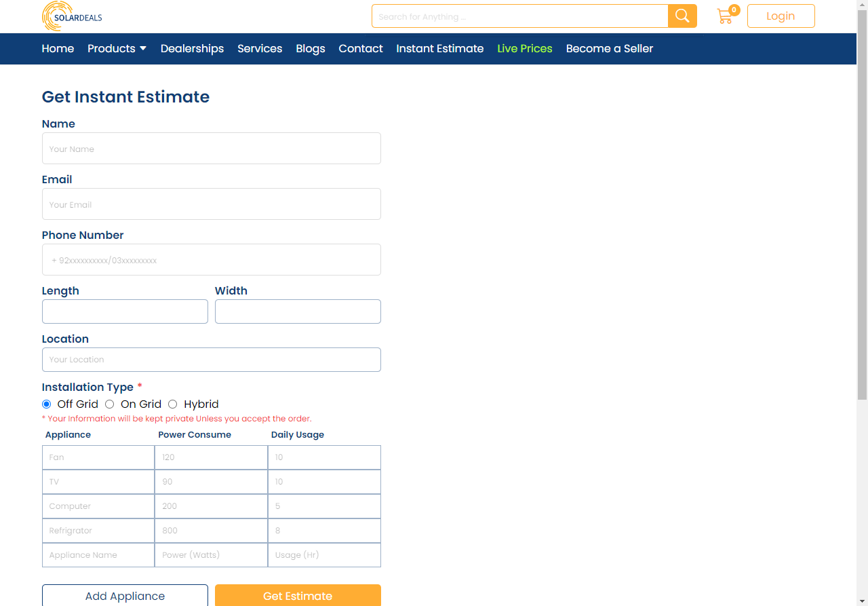Click Become a Seller link
This screenshot has width=868, height=606.
610,49
